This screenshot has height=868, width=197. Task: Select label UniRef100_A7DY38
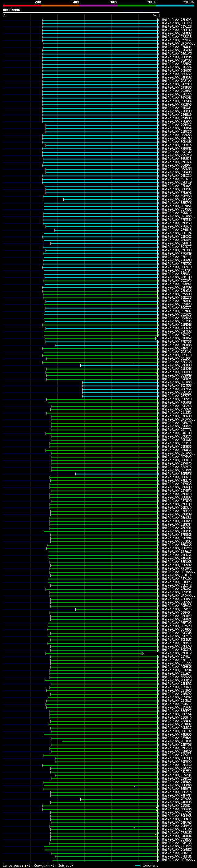click(x=177, y=341)
